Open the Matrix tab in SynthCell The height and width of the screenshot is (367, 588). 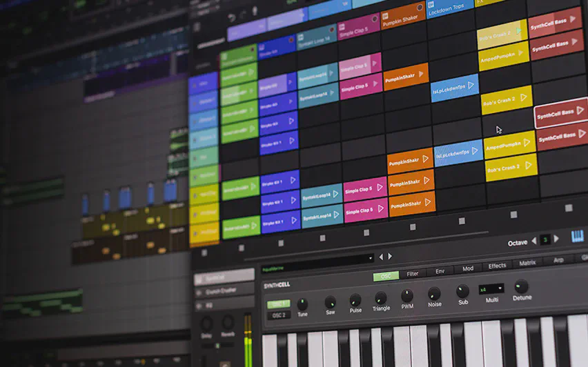click(527, 263)
